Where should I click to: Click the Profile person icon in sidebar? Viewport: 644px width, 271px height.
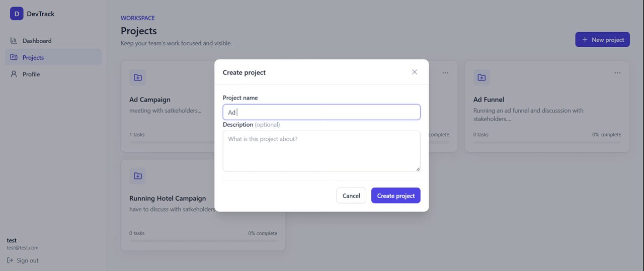(14, 74)
